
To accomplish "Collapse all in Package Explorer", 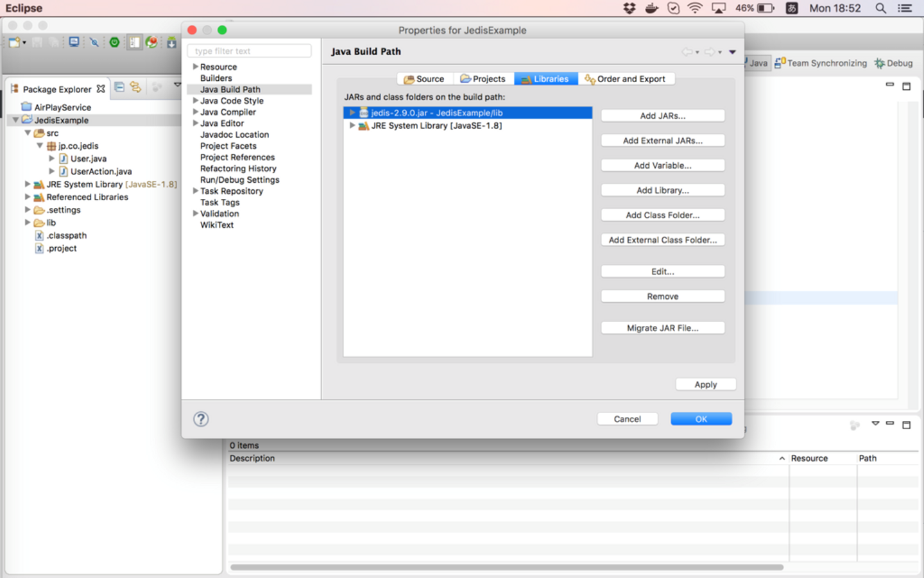I will [x=119, y=87].
